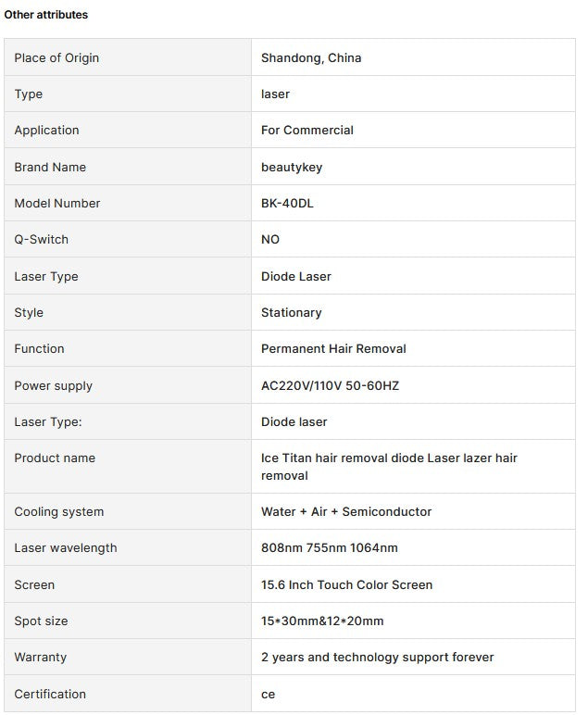
Task: Select the spot size "15*30mm&12*20mm" value
Action: [x=322, y=621]
